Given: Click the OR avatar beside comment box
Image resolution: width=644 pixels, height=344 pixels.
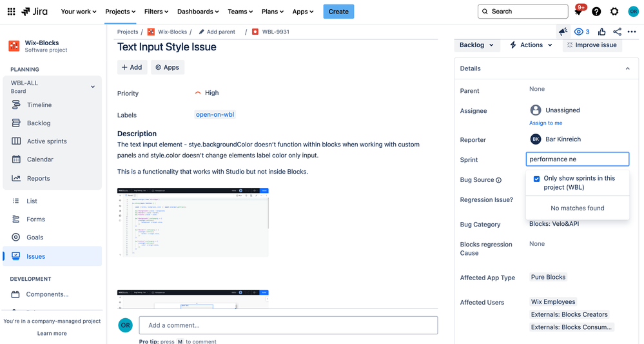Looking at the screenshot, I should tap(126, 325).
